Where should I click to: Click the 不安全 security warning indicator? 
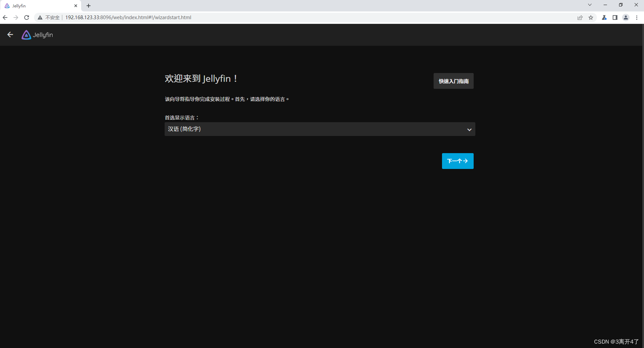[48, 18]
